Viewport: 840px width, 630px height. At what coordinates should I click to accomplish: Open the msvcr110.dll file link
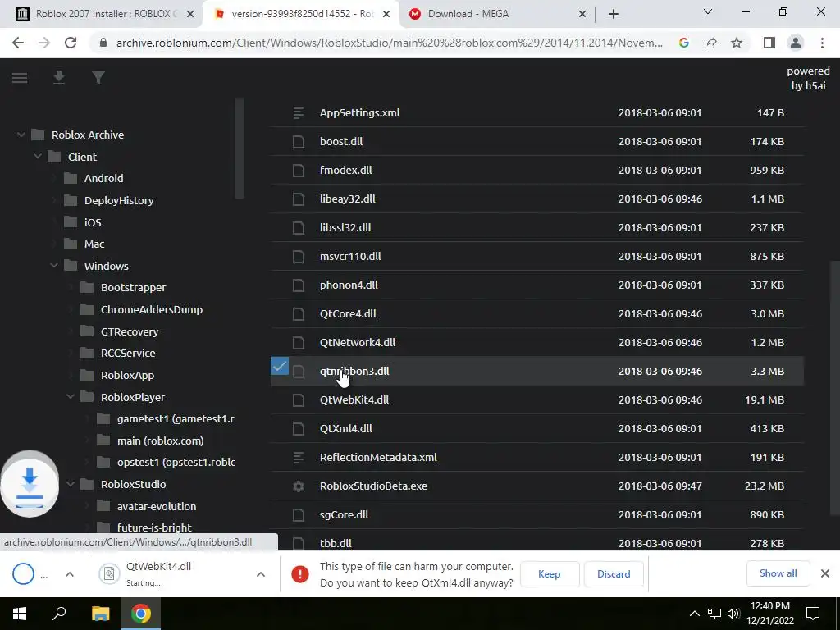point(350,257)
